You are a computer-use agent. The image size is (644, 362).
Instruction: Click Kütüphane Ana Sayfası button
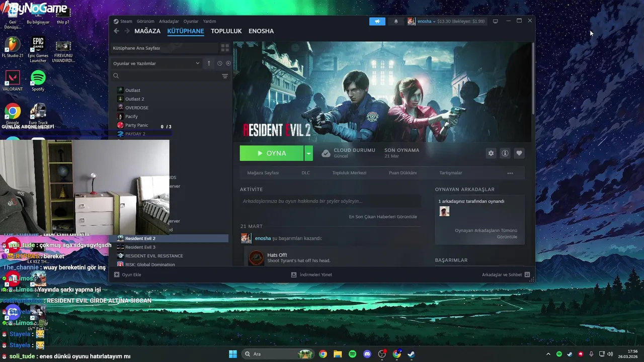point(164,48)
